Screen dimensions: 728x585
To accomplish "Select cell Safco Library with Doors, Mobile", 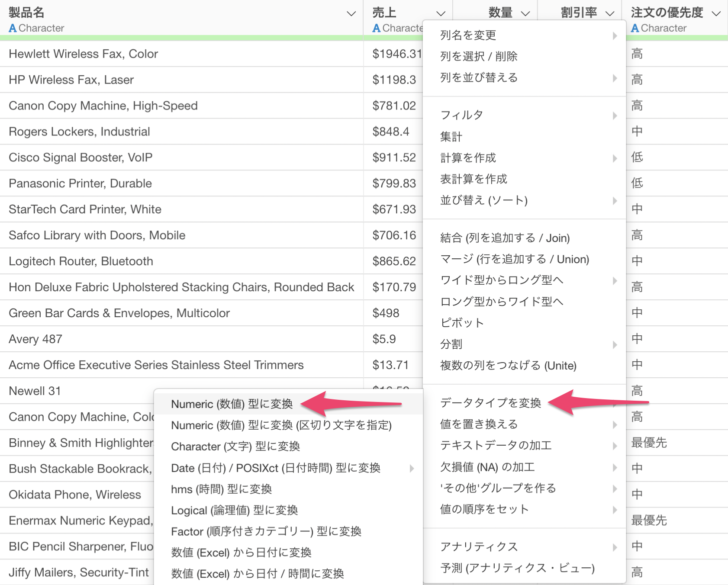I will pyautogui.click(x=97, y=236).
